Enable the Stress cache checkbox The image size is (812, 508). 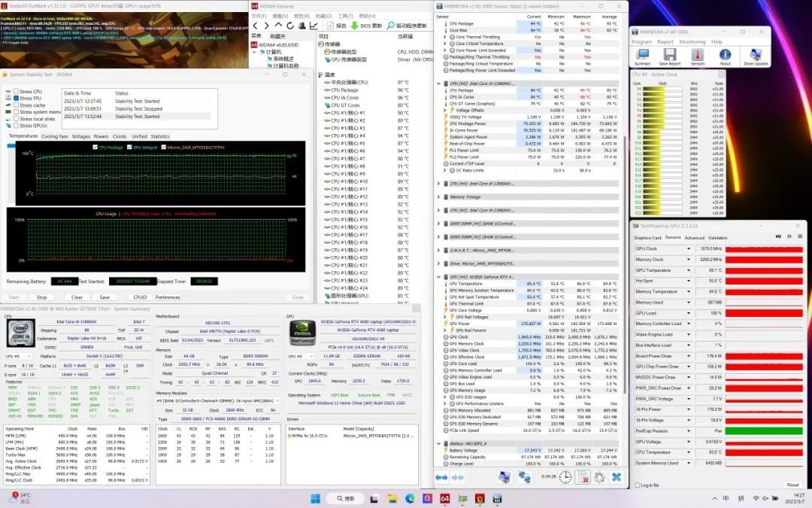click(x=16, y=105)
